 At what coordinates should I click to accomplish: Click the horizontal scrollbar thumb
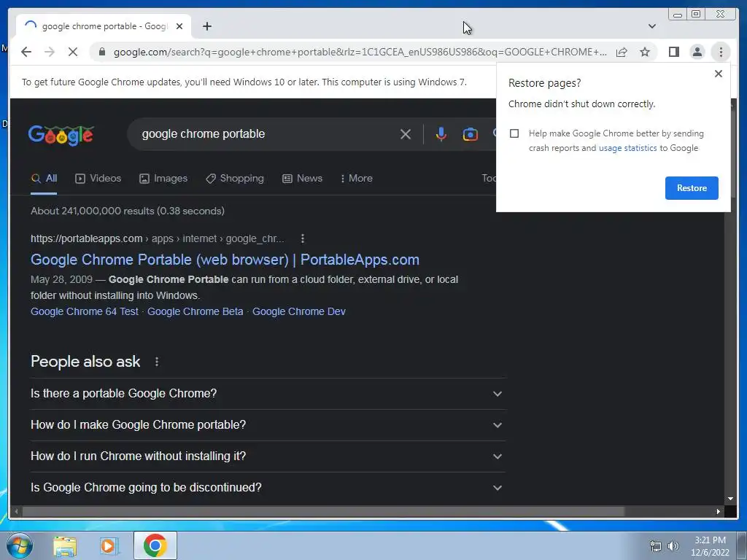coord(323,511)
